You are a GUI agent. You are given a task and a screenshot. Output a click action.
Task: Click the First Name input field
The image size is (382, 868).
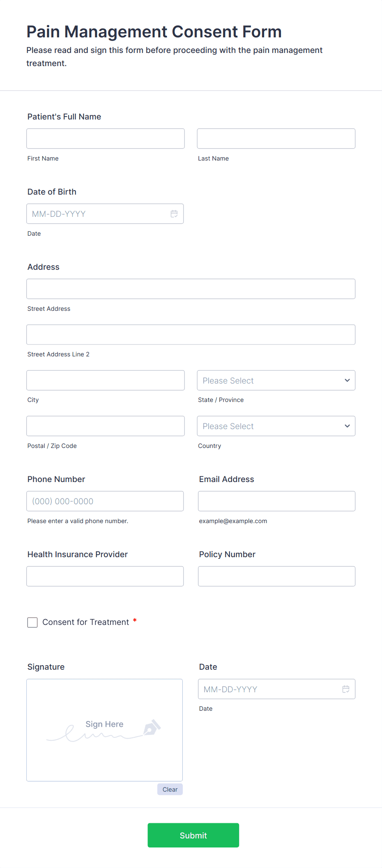105,138
